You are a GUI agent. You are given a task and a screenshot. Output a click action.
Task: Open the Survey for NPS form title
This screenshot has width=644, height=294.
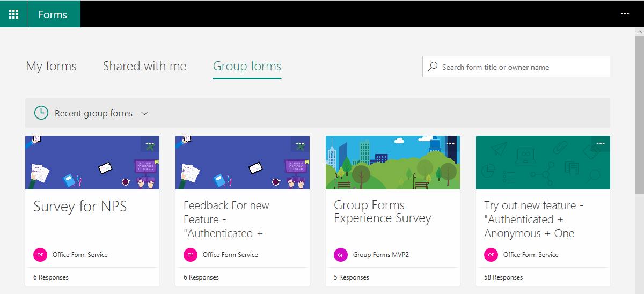[80, 207]
